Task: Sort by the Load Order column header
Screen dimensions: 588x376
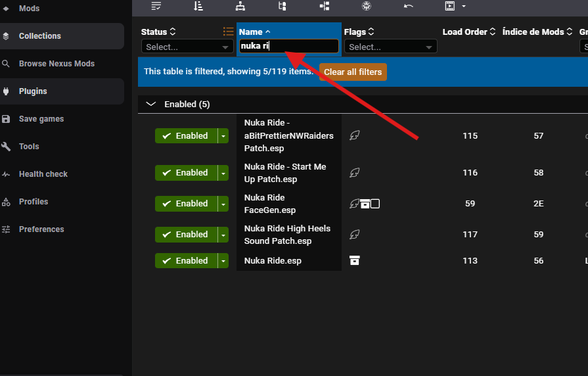Action: (468, 32)
